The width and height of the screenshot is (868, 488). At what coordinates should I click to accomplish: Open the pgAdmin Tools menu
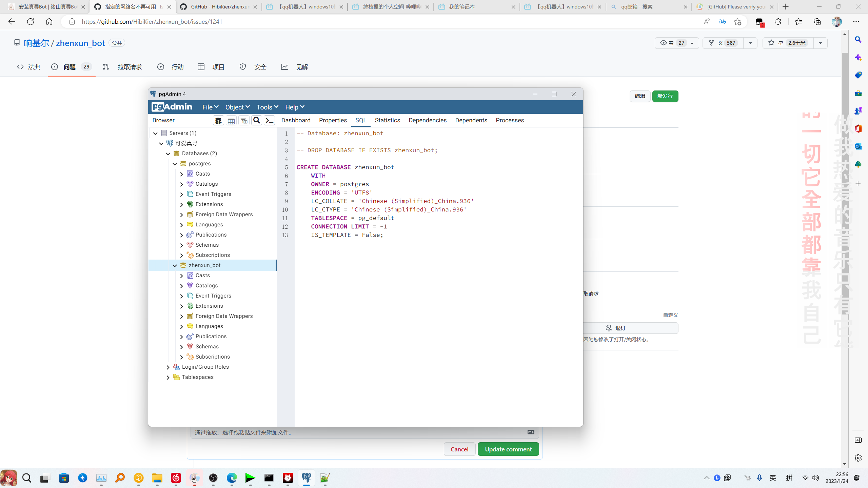pyautogui.click(x=267, y=107)
